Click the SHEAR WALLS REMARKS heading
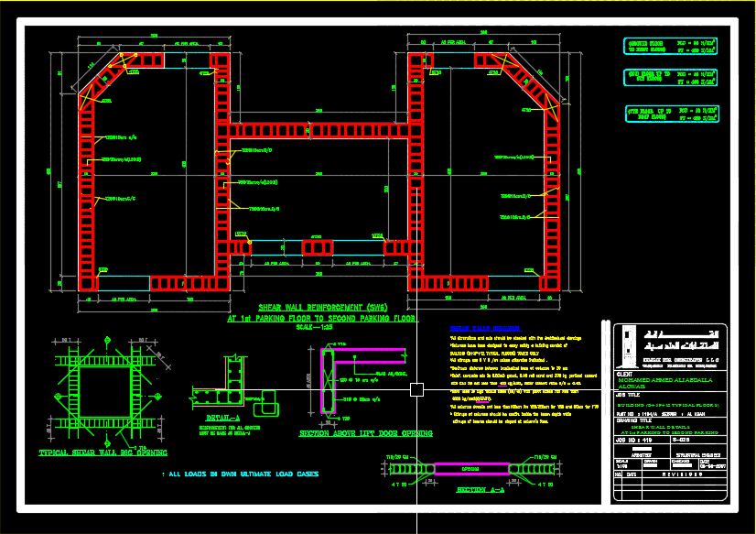The image size is (756, 534). tap(483, 328)
